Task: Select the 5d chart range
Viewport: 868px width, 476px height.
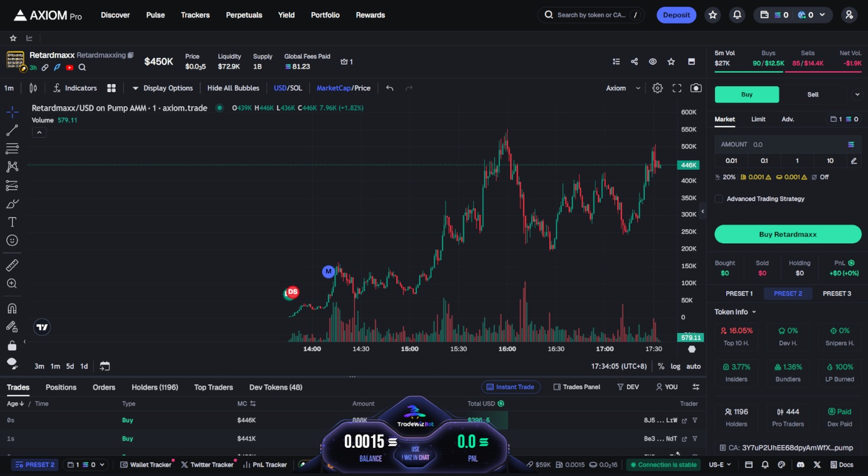Action: [x=70, y=366]
